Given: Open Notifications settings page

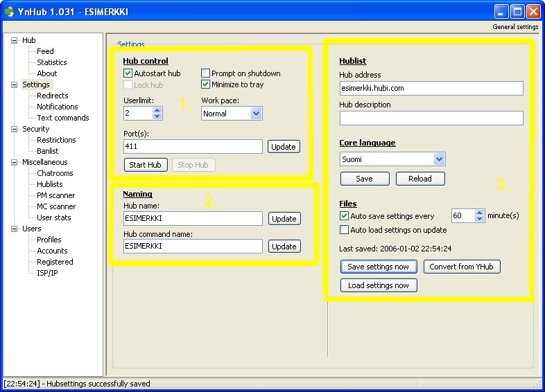Looking at the screenshot, I should click(x=58, y=107).
